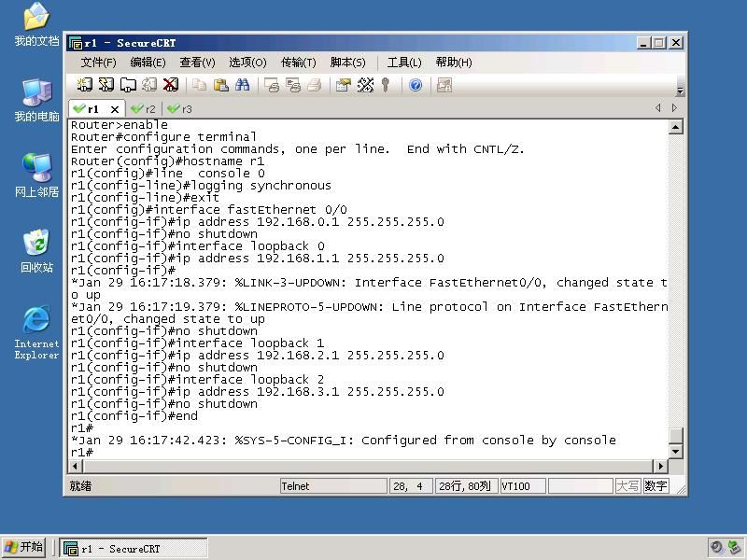Click the Find binoculars icon
Screen dimensions: 747x560
242,85
